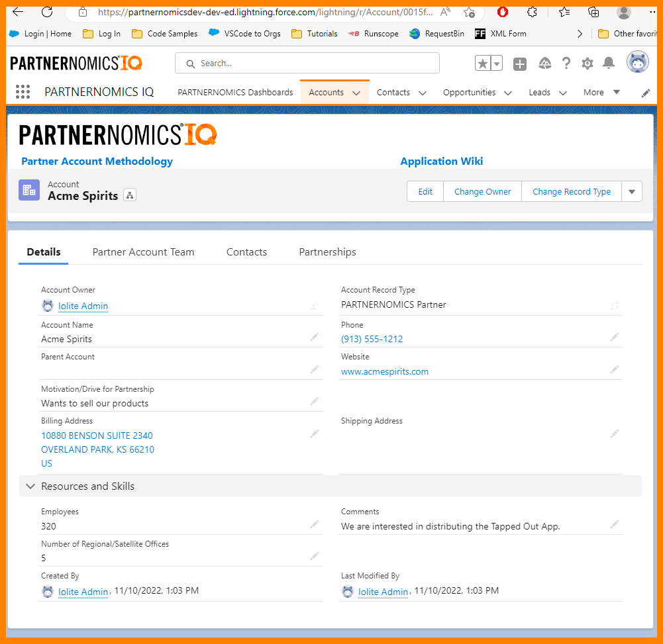Image resolution: width=663 pixels, height=644 pixels.
Task: Call the (913) 555-1212 phone link
Action: tap(372, 339)
